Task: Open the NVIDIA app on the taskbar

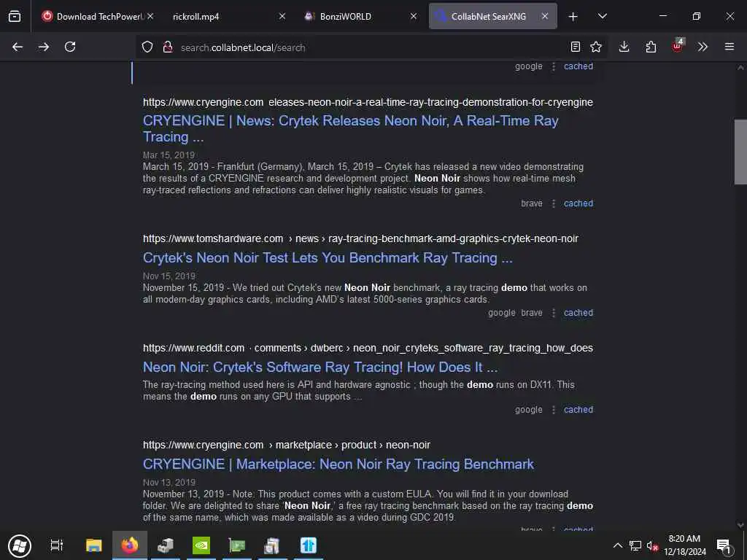Action: click(201, 545)
